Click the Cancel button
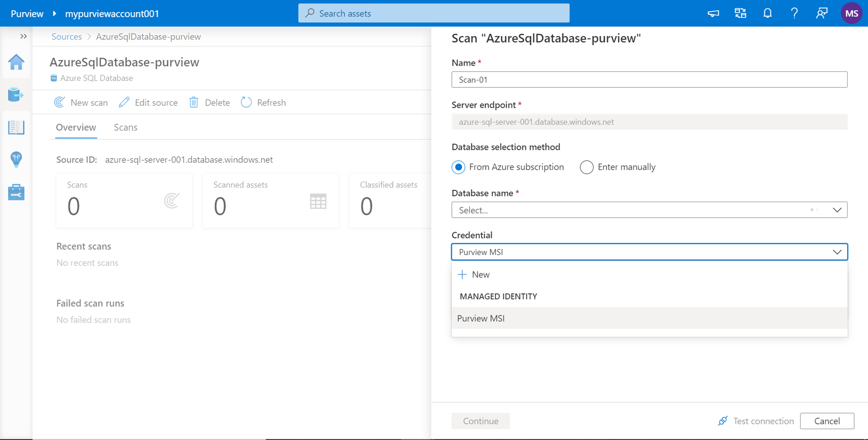 coord(827,421)
